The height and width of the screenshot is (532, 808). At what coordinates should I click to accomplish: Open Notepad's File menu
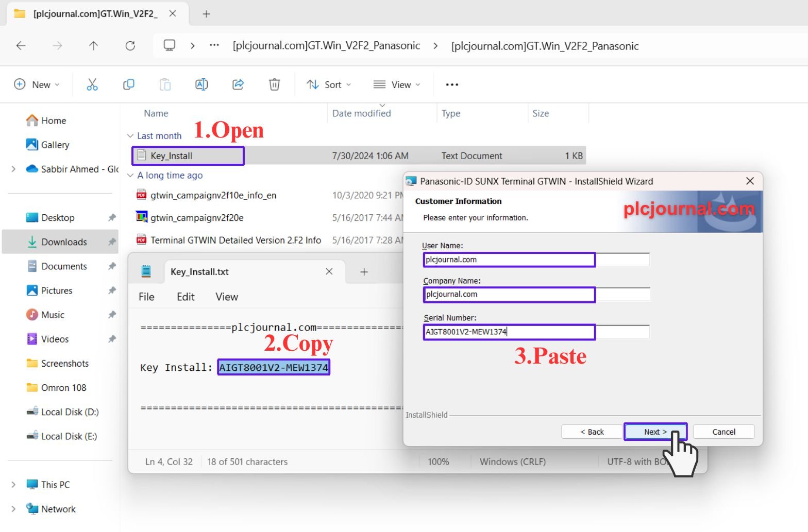tap(146, 297)
